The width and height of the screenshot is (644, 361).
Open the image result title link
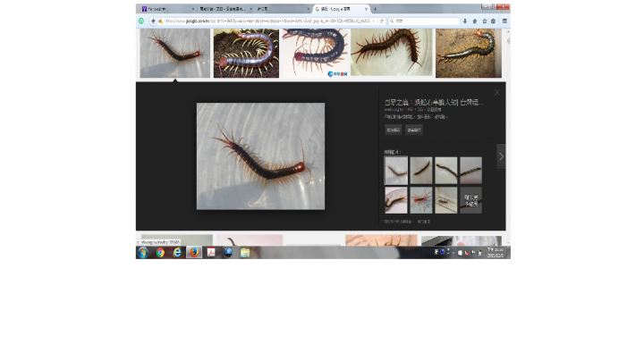[x=434, y=102]
